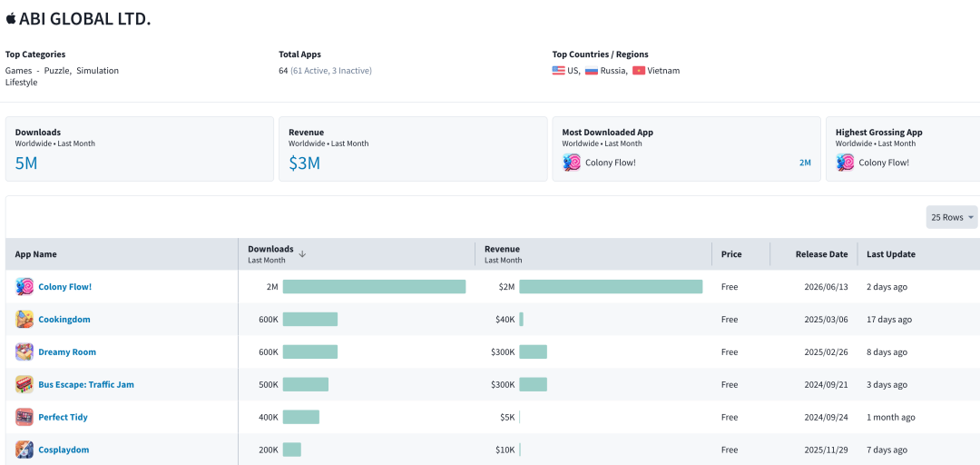This screenshot has height=465, width=980.
Task: Click the $10K revenue value for Cosplaydom
Action: (x=505, y=450)
